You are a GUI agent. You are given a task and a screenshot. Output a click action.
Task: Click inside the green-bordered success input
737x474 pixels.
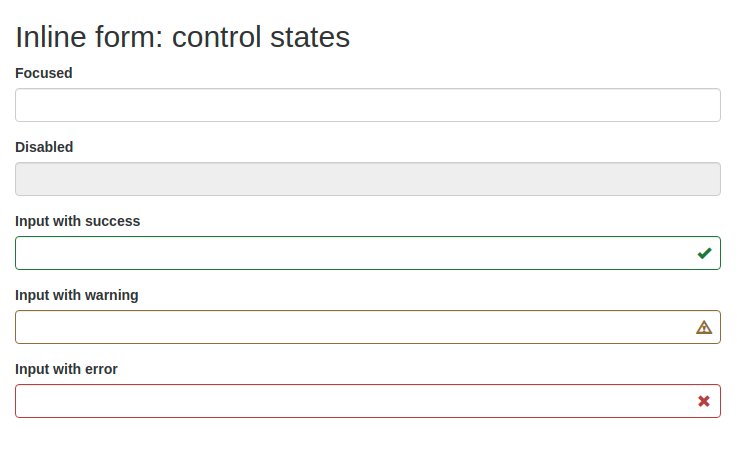coord(350,253)
